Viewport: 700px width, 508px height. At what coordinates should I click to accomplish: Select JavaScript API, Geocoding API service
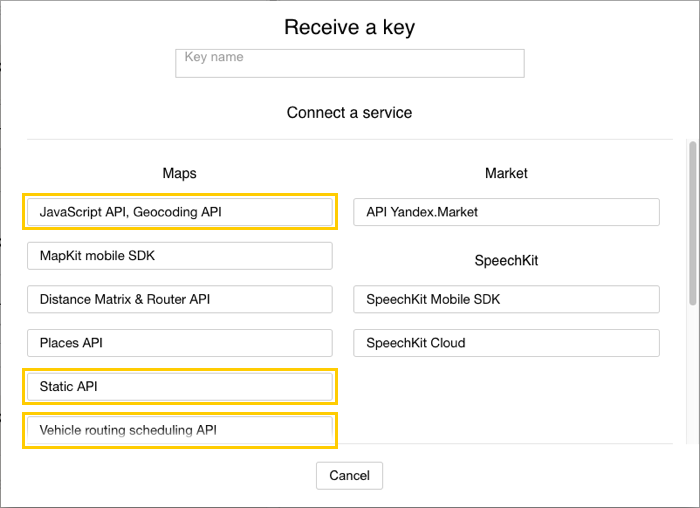point(180,212)
